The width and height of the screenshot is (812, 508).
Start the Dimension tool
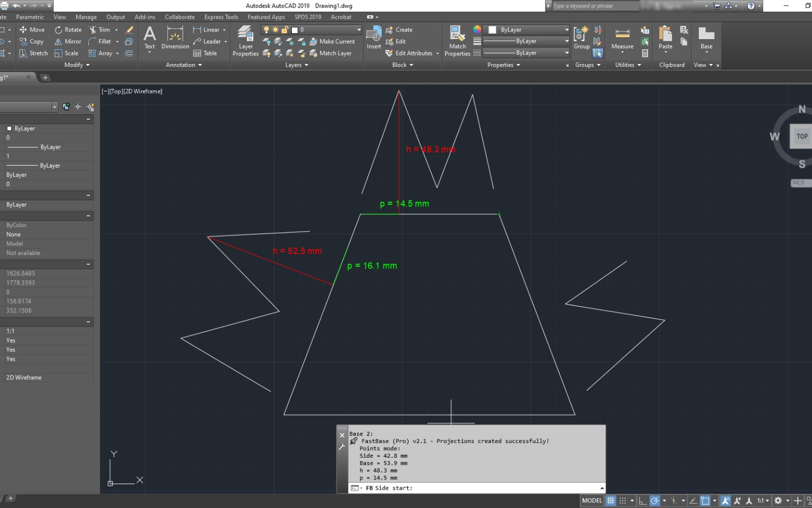(x=175, y=38)
